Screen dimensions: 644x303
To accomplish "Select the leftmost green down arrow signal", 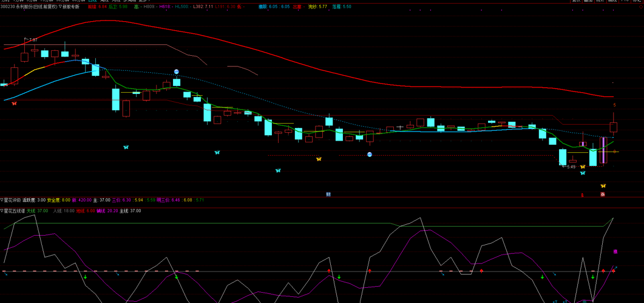I will pyautogui.click(x=86, y=278).
